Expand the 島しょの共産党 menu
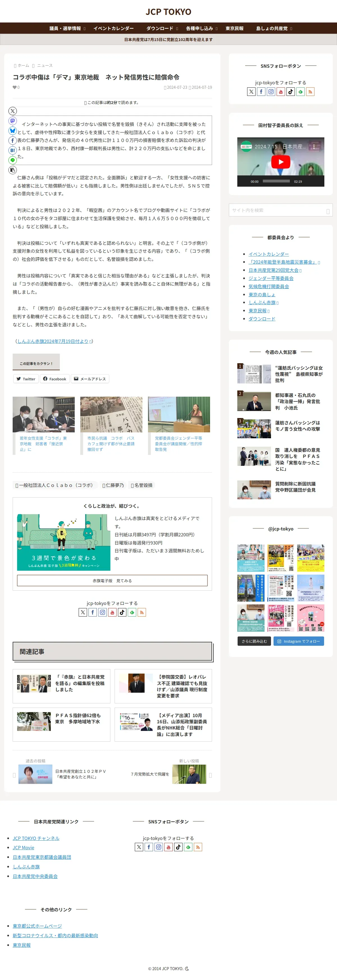337x980 pixels. coord(274,28)
